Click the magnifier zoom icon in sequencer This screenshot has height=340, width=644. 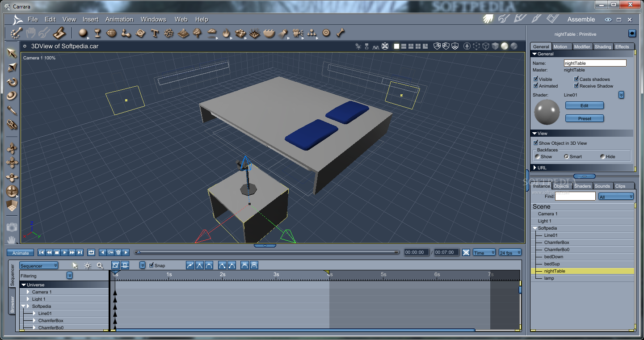(100, 265)
